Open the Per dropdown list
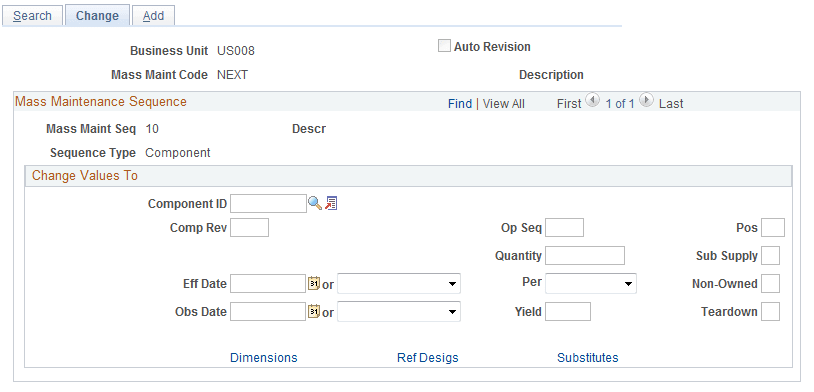The image size is (814, 392). 591,283
